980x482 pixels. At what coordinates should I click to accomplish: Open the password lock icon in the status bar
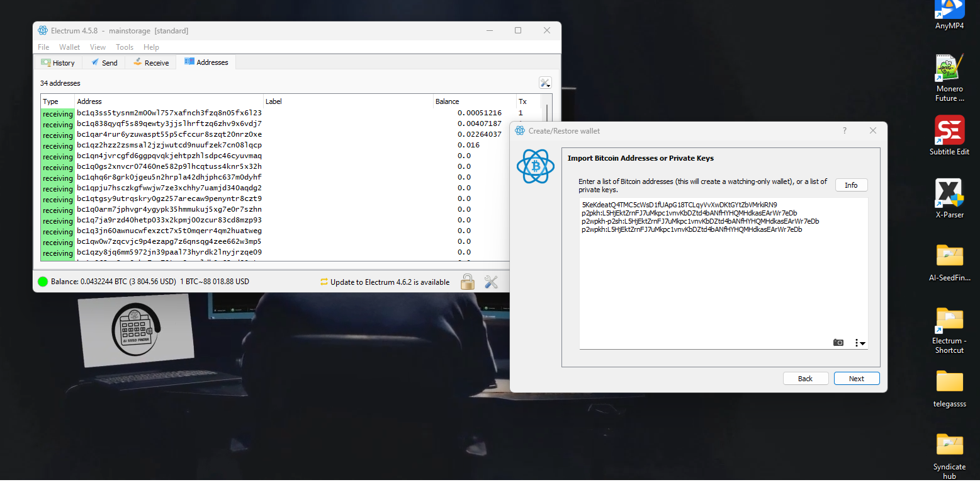[x=468, y=282]
